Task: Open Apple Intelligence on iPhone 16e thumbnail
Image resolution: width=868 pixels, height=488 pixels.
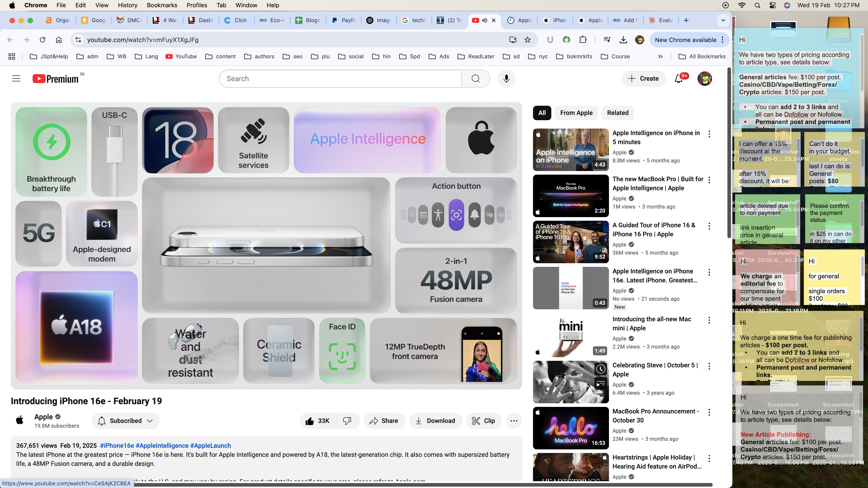Action: click(x=571, y=288)
